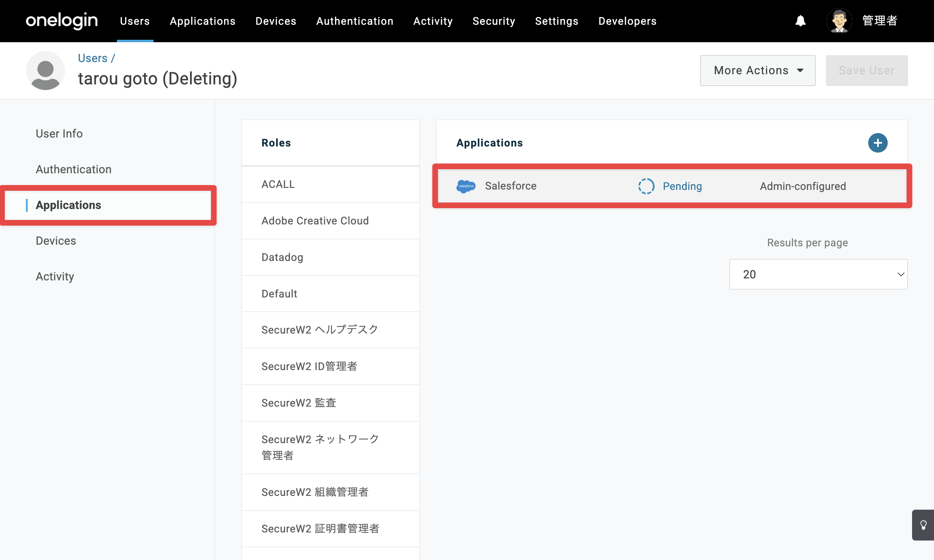Open the lightbulb help widget
This screenshot has height=560, width=934.
tap(923, 525)
